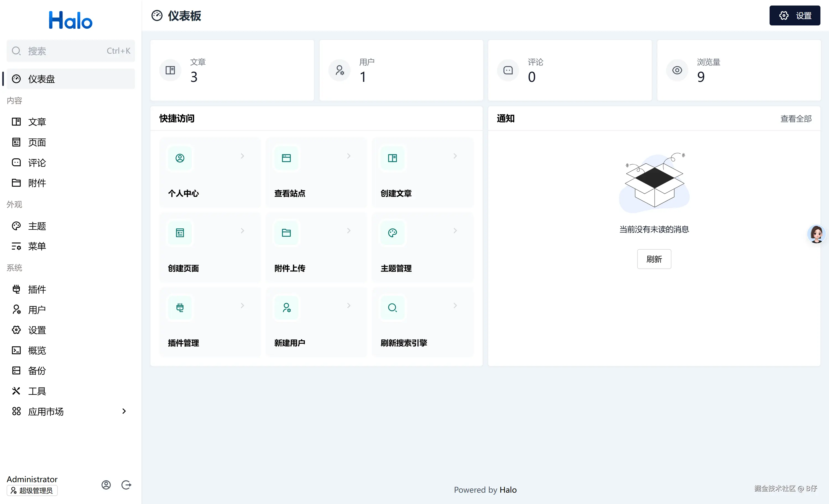Image resolution: width=829 pixels, height=504 pixels.
Task: Open 文章 in sidebar menu
Action: 37,122
